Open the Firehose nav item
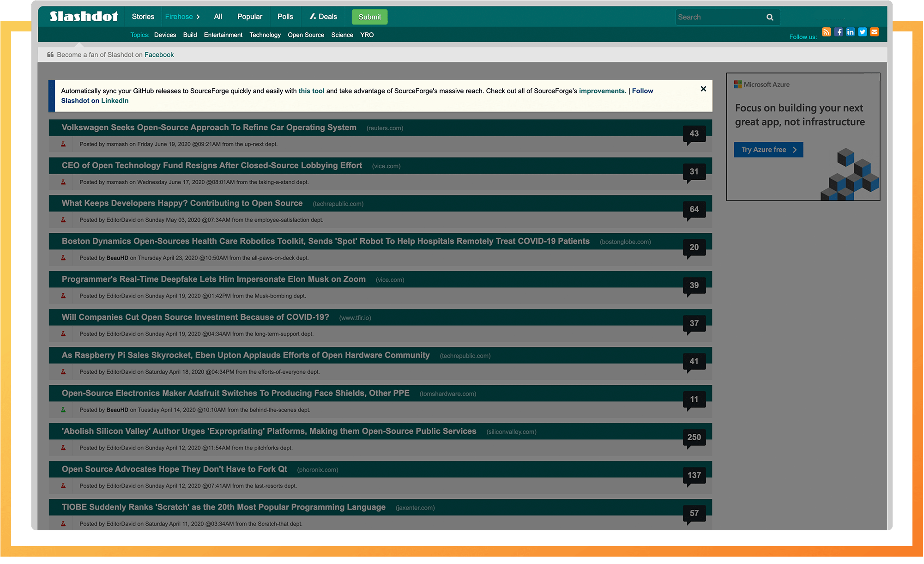Screen dimensions: 924x564 (x=179, y=17)
